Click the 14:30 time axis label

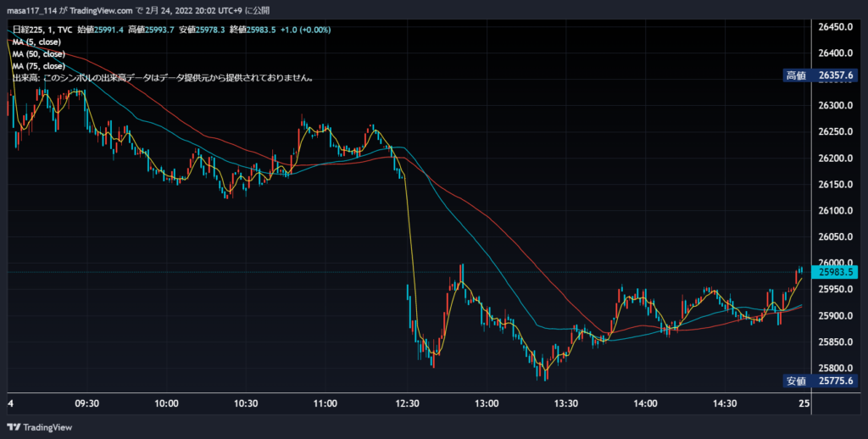pos(725,403)
